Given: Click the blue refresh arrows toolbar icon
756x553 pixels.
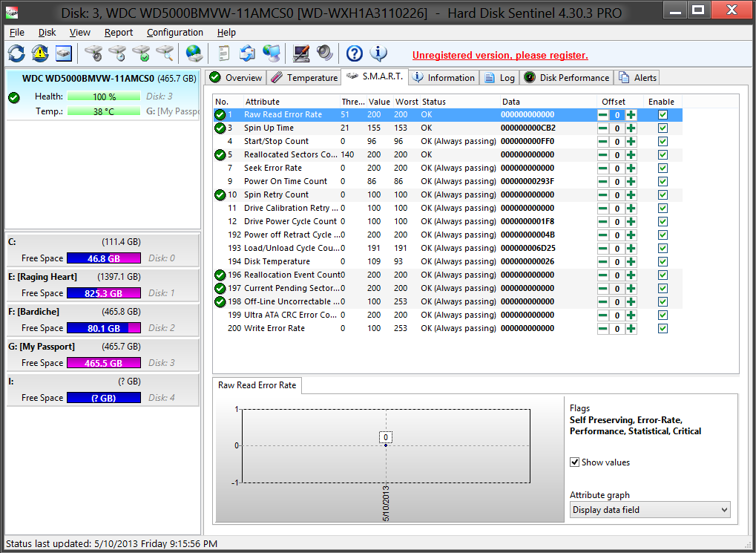Looking at the screenshot, I should [x=16, y=53].
